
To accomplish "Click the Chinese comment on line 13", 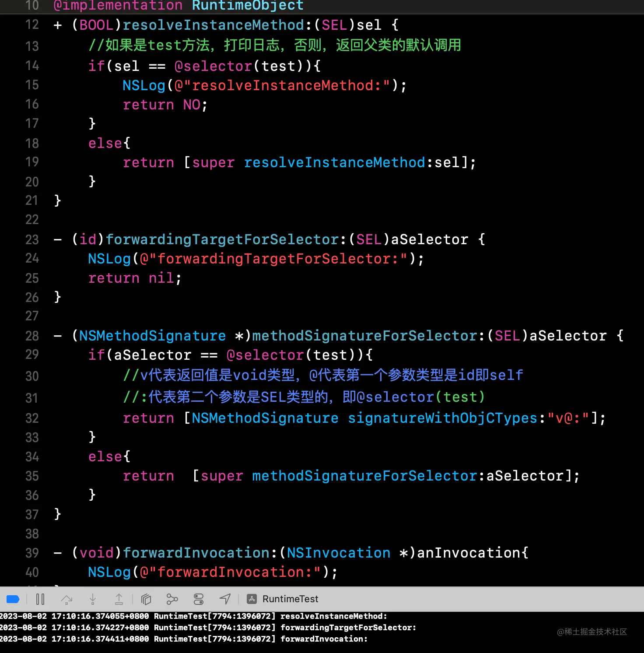I will (275, 45).
